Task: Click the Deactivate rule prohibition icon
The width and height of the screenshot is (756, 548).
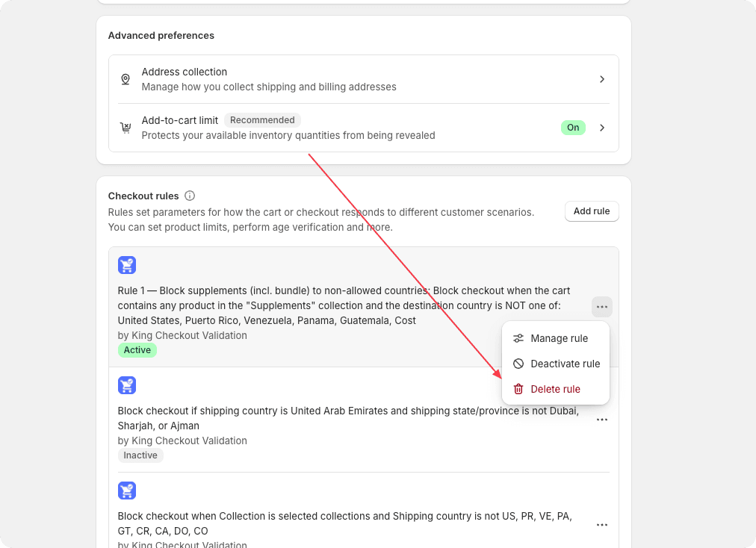Action: click(518, 364)
